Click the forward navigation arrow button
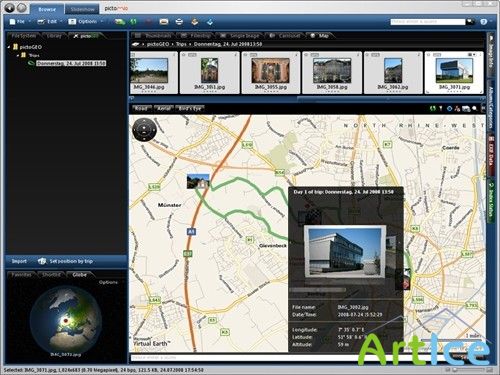 click(22, 8)
